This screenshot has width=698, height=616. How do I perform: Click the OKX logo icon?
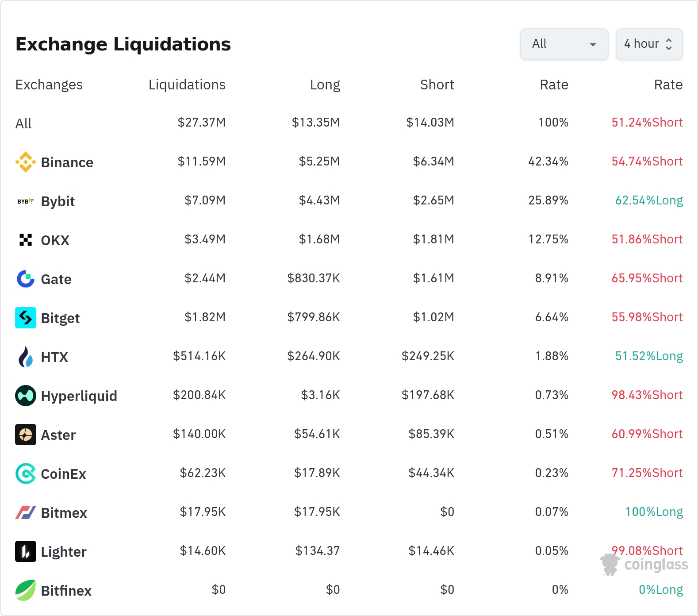tap(26, 240)
